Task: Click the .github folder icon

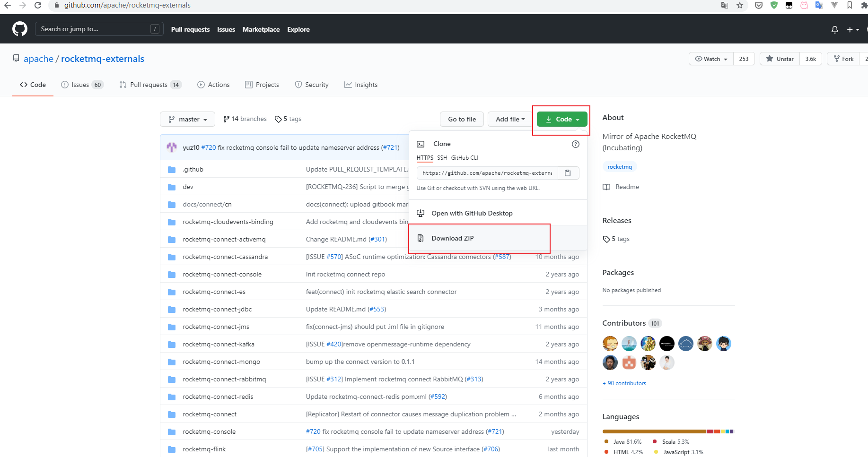Action: [172, 169]
